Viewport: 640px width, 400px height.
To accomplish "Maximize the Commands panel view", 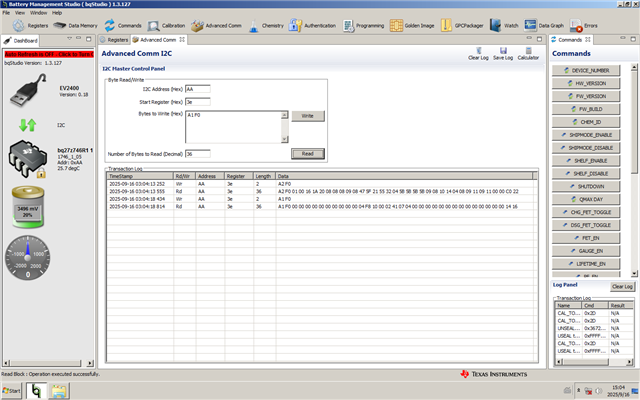I will tap(633, 39).
